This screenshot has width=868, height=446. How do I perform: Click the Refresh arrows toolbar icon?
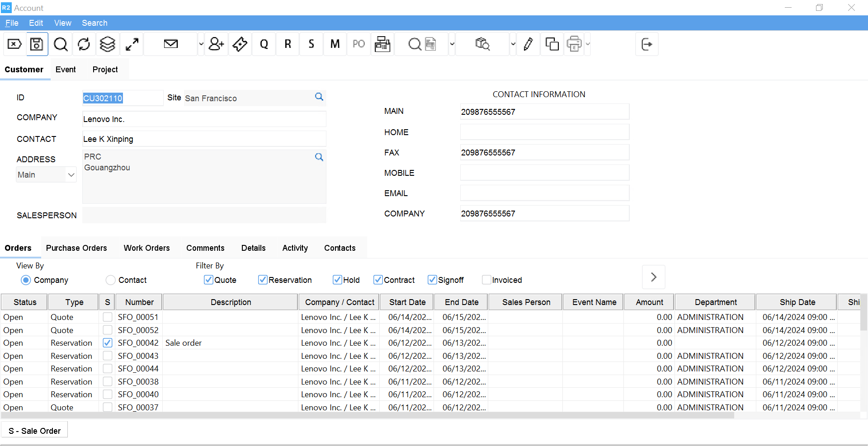pos(84,44)
